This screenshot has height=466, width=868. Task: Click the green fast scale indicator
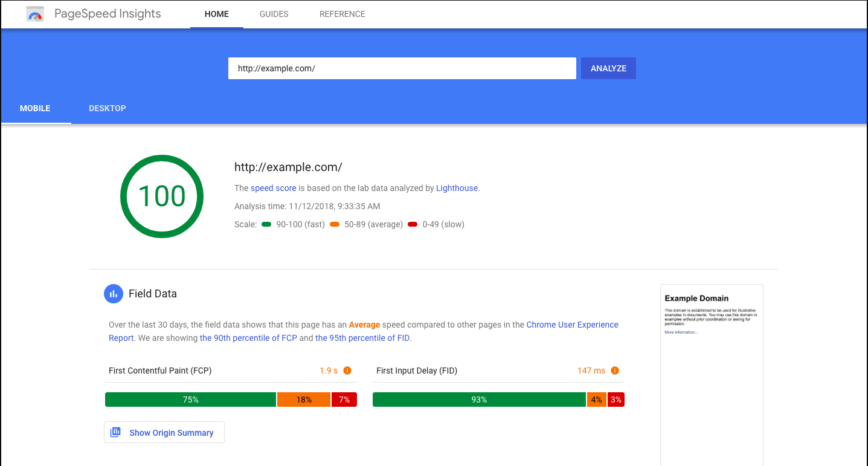pos(266,224)
